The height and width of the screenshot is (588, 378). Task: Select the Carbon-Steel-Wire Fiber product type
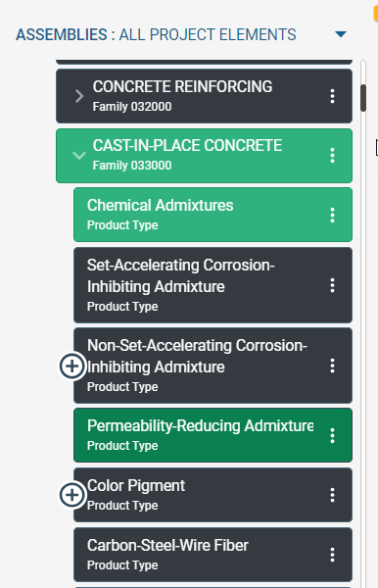[213, 555]
